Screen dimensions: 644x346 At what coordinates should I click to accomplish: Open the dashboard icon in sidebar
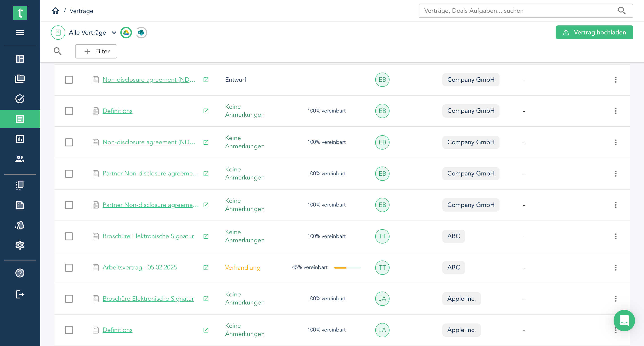pos(20,59)
